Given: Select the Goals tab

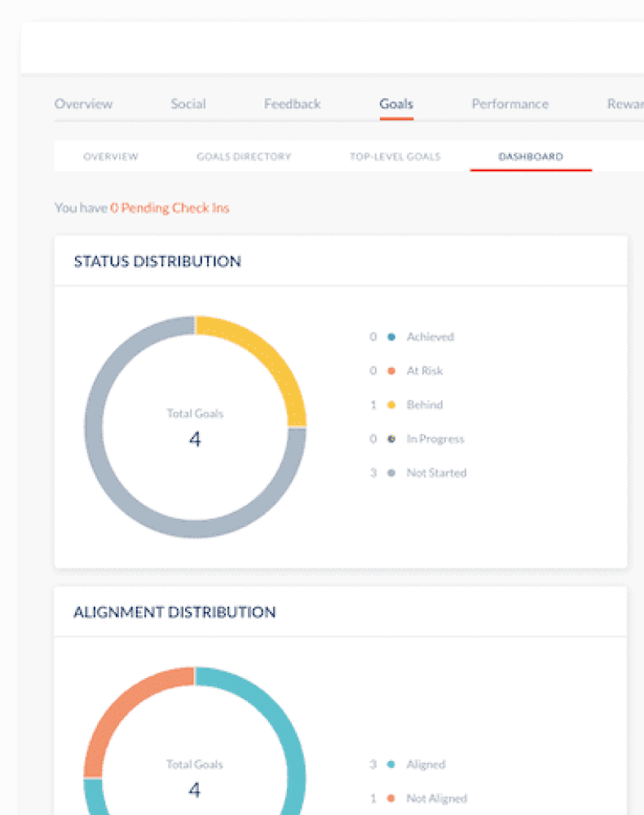Looking at the screenshot, I should [x=396, y=104].
